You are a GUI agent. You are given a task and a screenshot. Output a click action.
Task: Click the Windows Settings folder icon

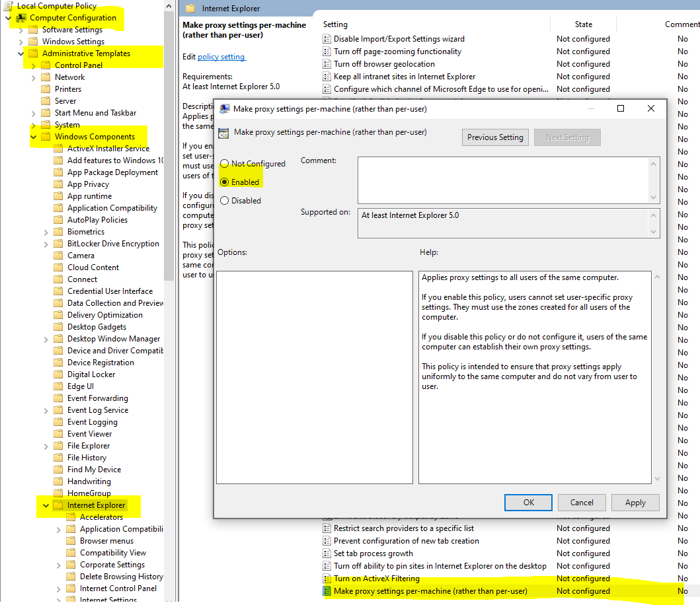coord(33,42)
